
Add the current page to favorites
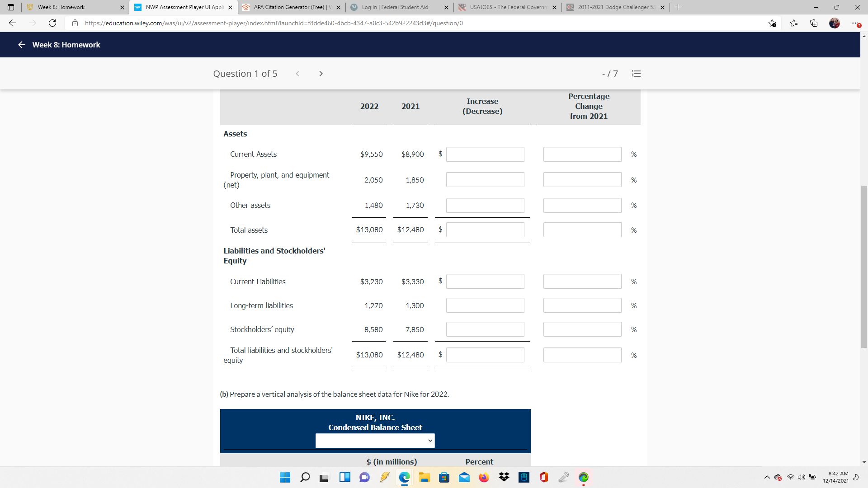coord(773,23)
